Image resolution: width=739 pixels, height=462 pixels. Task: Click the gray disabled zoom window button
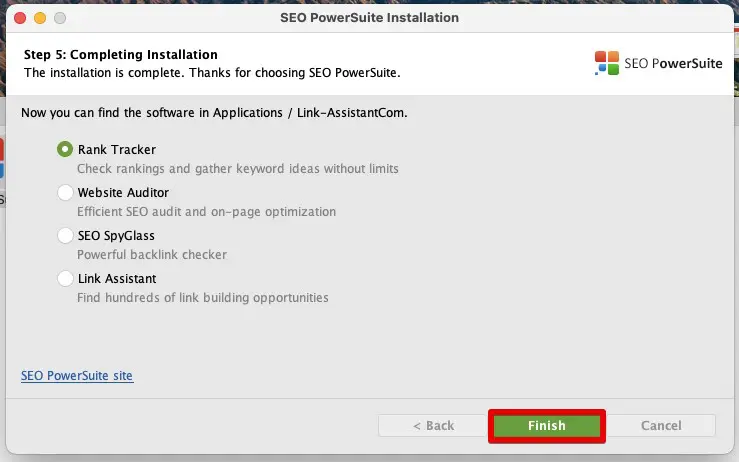[60, 18]
